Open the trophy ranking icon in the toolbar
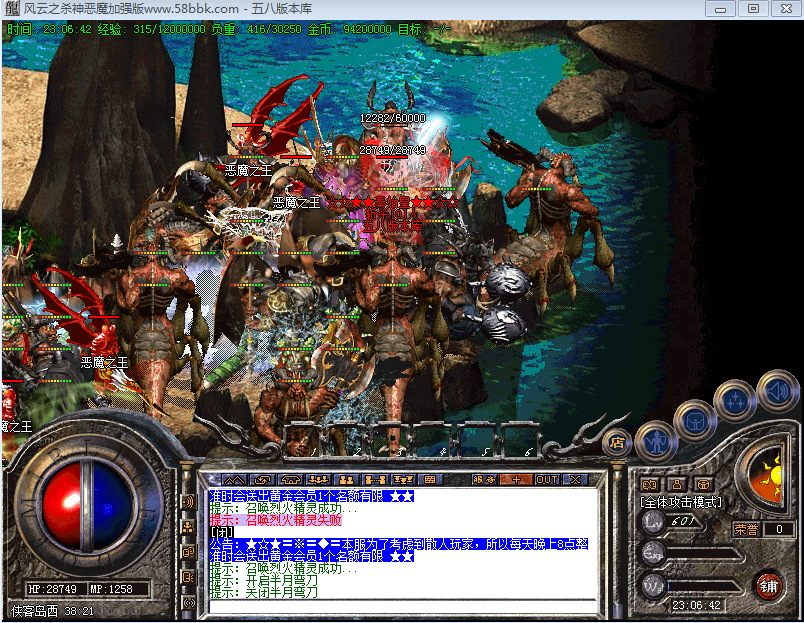 [403, 480]
